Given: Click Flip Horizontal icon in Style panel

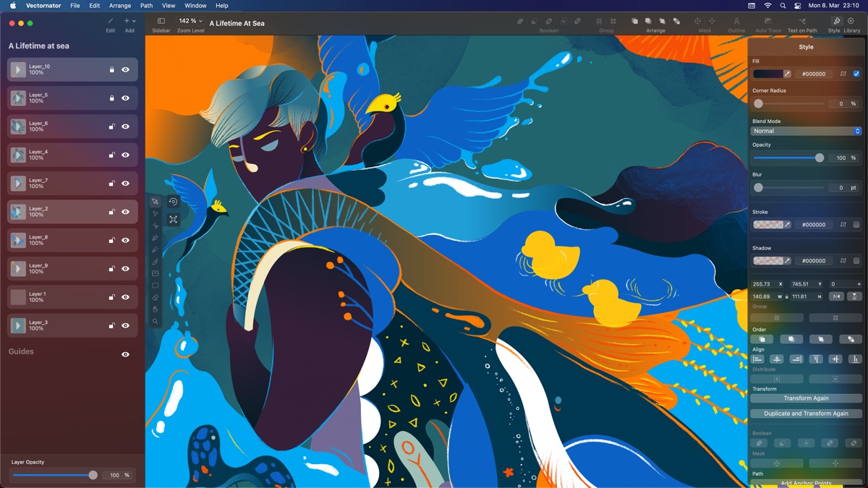Looking at the screenshot, I should (836, 296).
